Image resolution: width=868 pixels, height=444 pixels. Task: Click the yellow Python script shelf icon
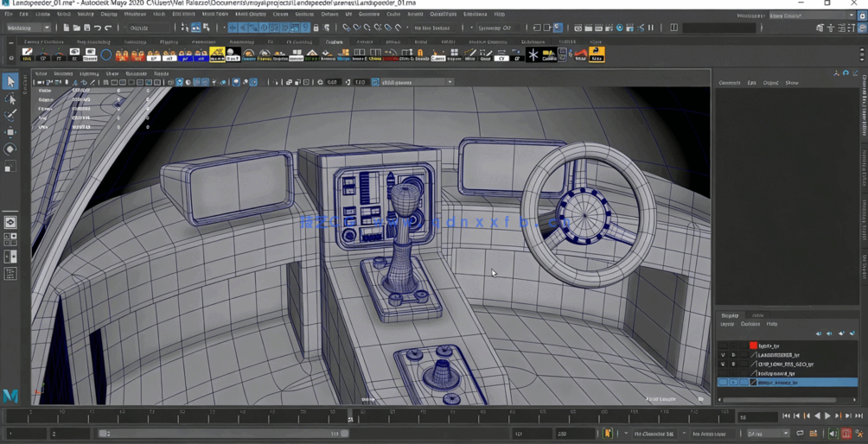(x=597, y=54)
